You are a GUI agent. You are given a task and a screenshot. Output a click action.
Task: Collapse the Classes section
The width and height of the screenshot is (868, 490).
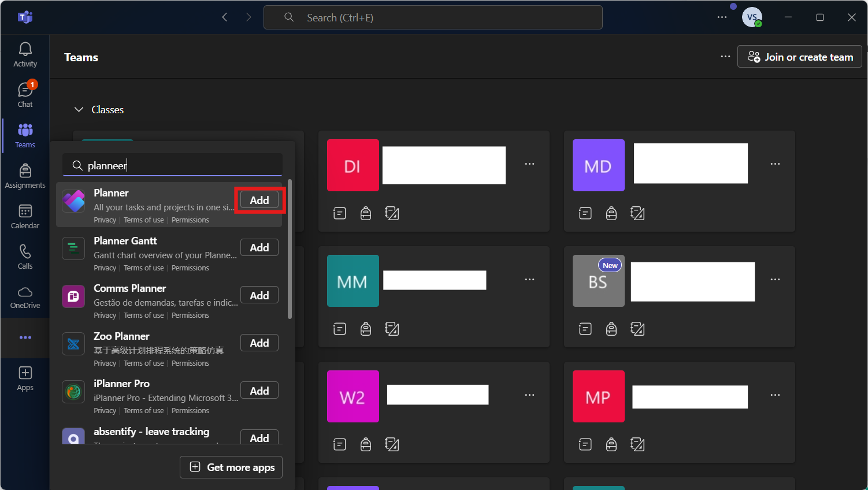[x=79, y=109]
